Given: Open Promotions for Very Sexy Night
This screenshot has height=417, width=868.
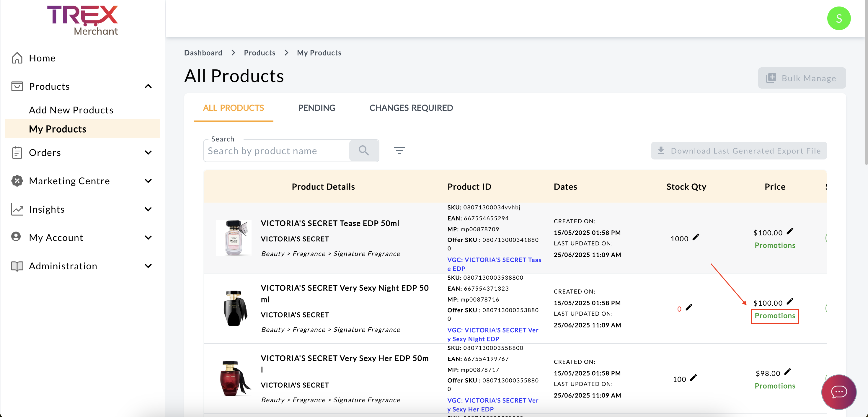Looking at the screenshot, I should pos(775,316).
